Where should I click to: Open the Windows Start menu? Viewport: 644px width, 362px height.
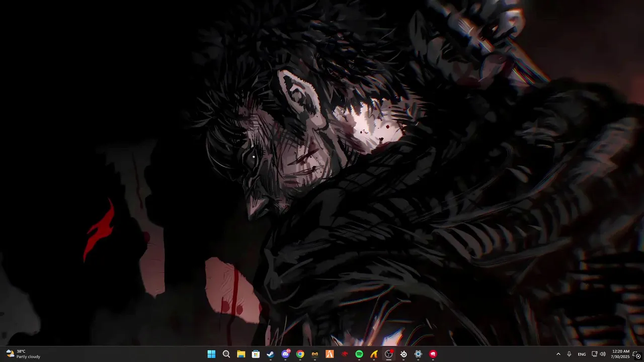click(x=211, y=354)
